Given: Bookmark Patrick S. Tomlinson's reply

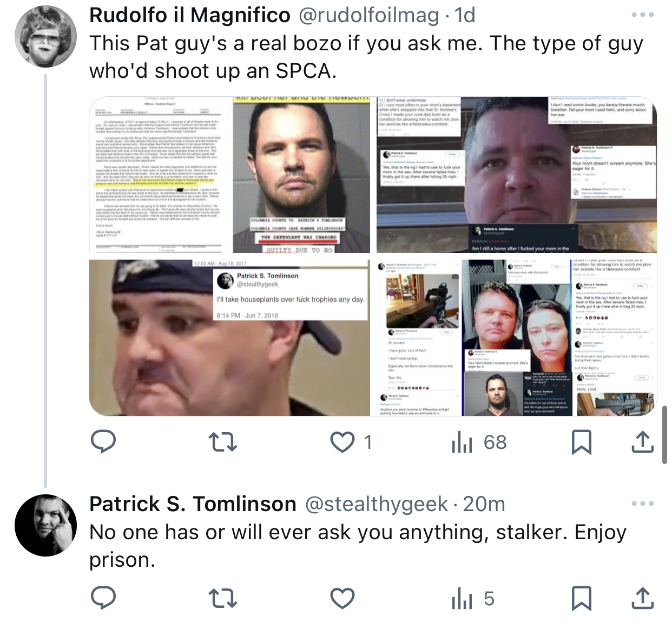Looking at the screenshot, I should (x=582, y=598).
